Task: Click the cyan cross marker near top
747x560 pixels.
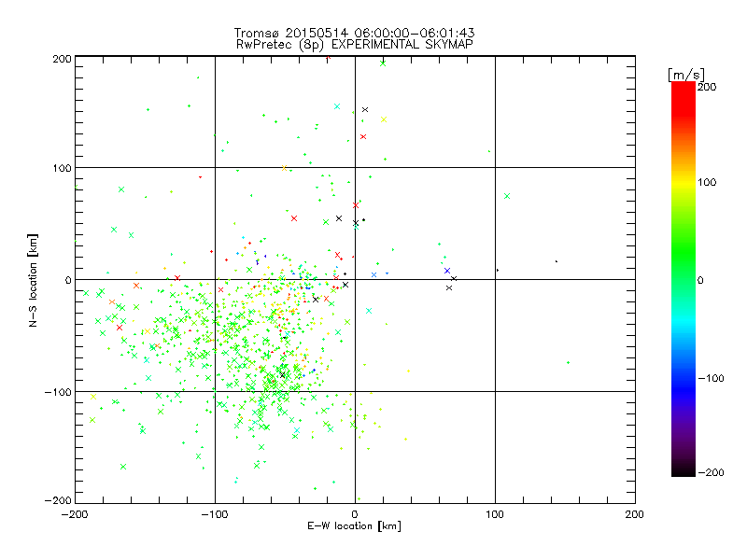Action: [x=337, y=106]
